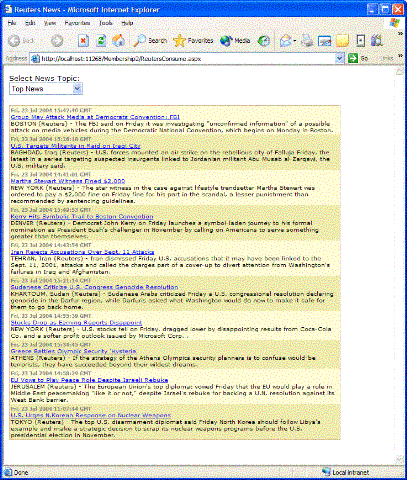
Task: Click the 'Local intranet' status text
Action: click(351, 472)
